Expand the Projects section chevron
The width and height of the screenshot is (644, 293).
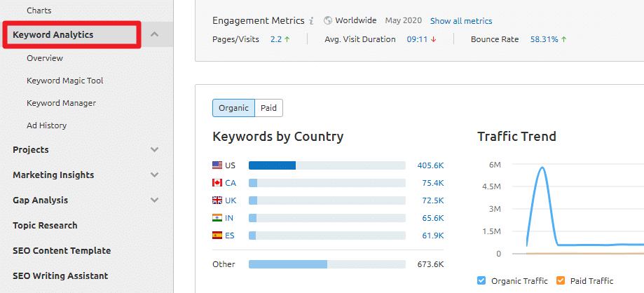[x=154, y=149]
